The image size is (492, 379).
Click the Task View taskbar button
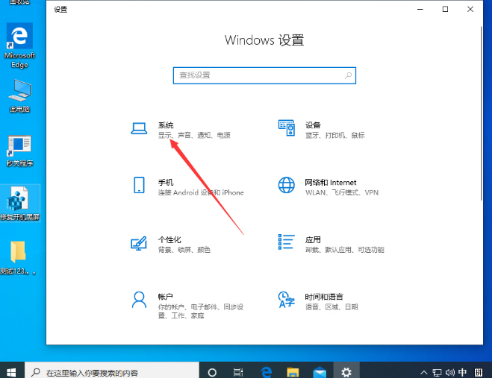point(238,372)
